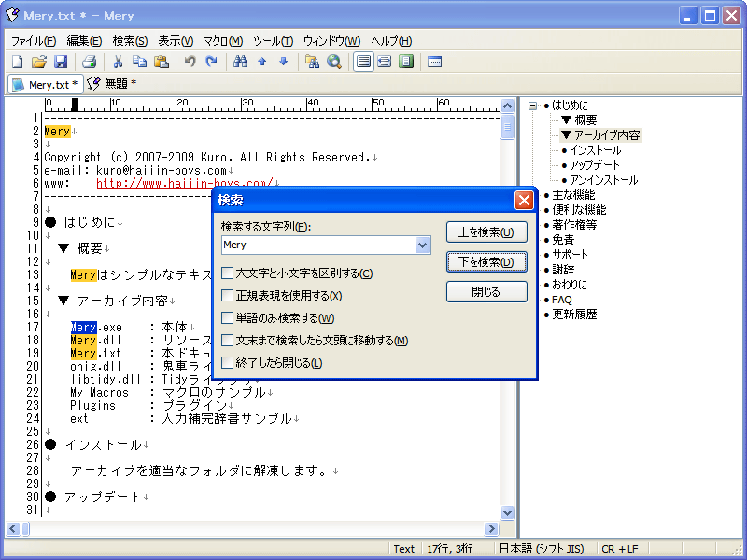Click the 日本語 (シフト JIS) encoding status
Image resolution: width=747 pixels, height=560 pixels.
click(542, 549)
